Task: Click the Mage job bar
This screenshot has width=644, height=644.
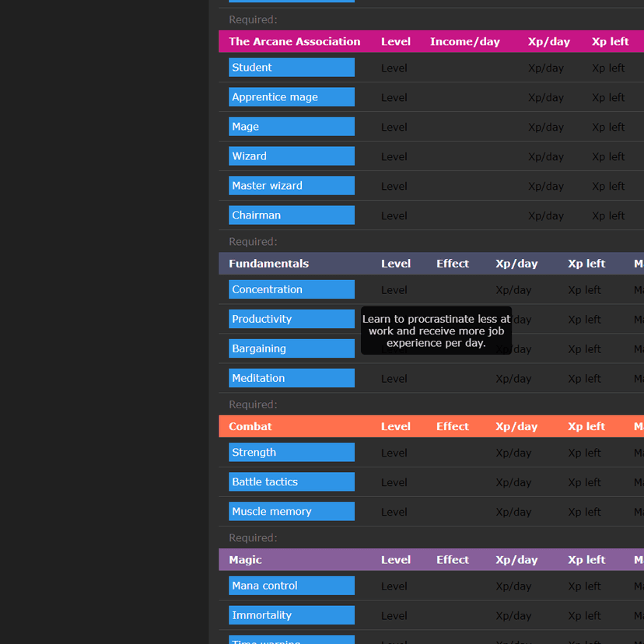Action: click(x=291, y=127)
